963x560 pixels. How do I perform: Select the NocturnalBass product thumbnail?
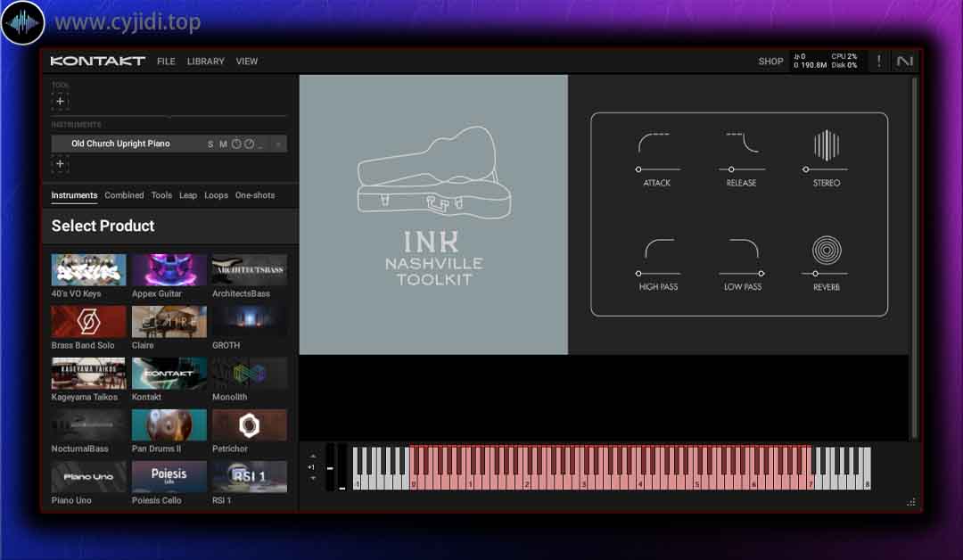tap(89, 425)
